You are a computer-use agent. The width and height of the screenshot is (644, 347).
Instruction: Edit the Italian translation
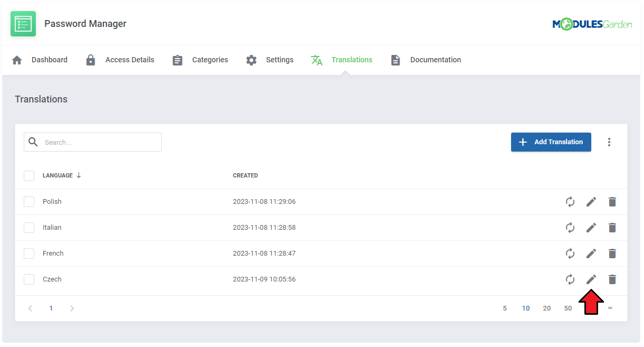(x=591, y=228)
